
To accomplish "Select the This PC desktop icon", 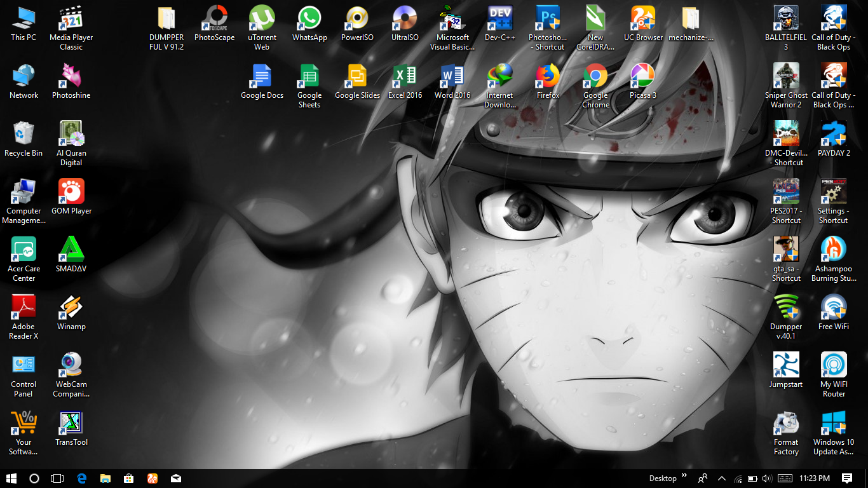I will (24, 18).
